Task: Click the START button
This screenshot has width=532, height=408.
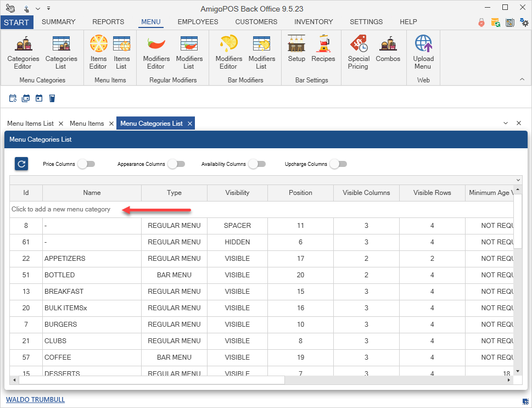Action: [x=16, y=22]
